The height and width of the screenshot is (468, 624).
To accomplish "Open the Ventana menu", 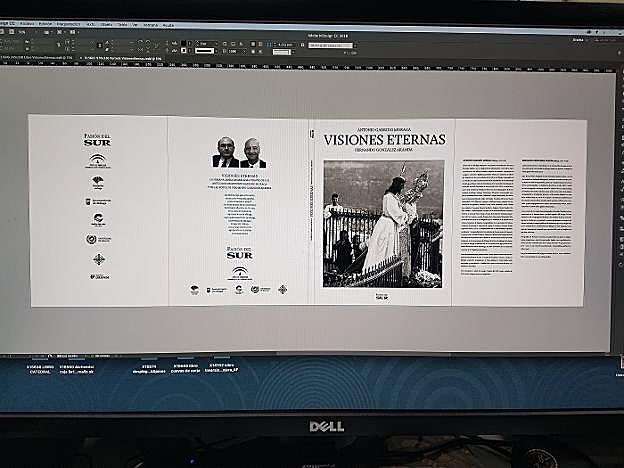I will (x=150, y=24).
